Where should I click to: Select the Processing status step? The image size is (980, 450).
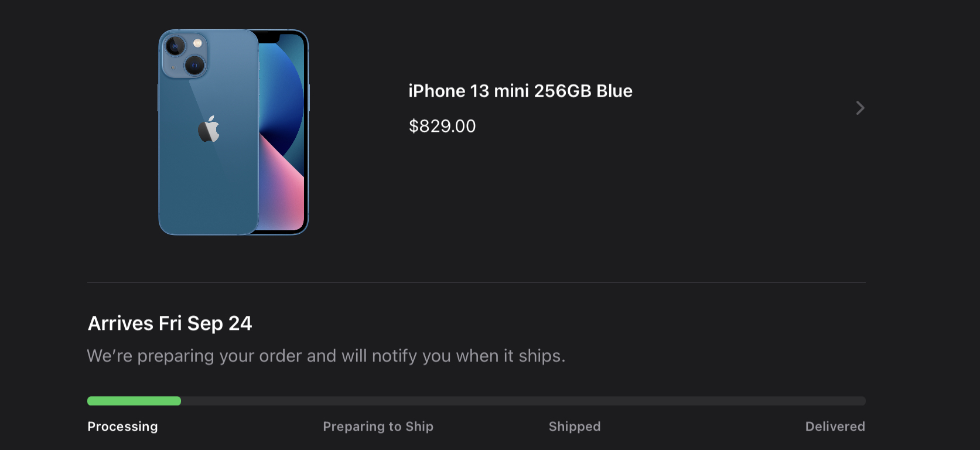tap(122, 427)
